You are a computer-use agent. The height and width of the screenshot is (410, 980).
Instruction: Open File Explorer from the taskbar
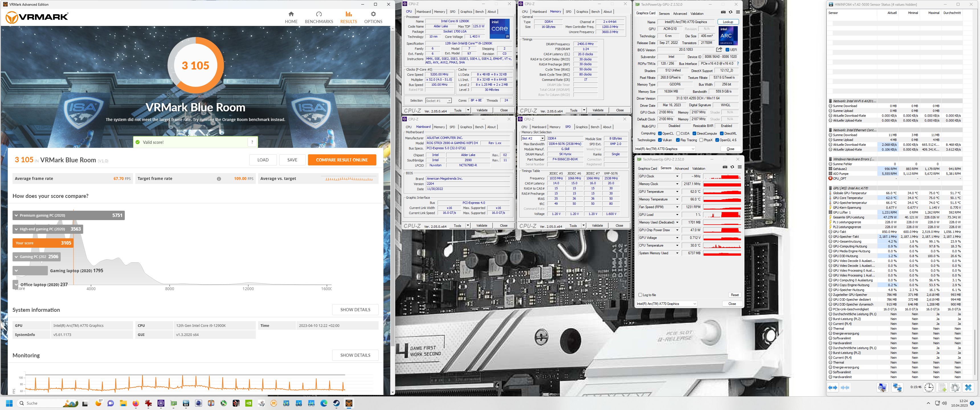tap(123, 403)
